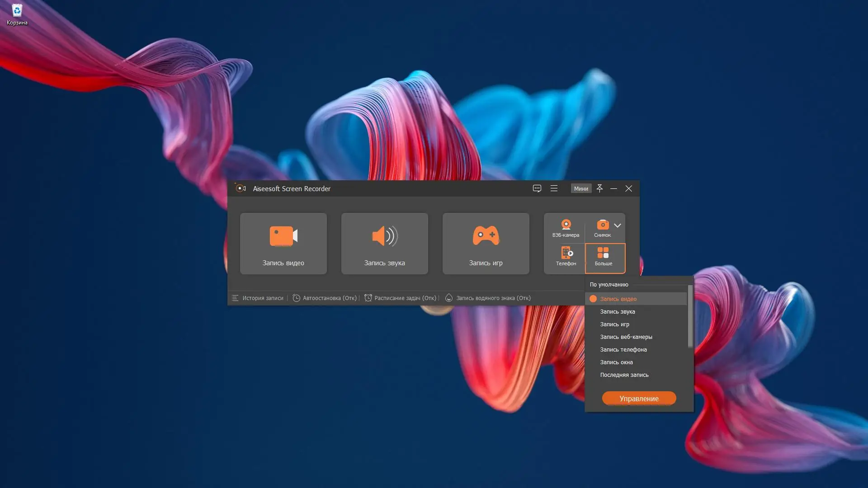Select Запись видео as default mode
This screenshot has width=868, height=488.
tap(618, 299)
